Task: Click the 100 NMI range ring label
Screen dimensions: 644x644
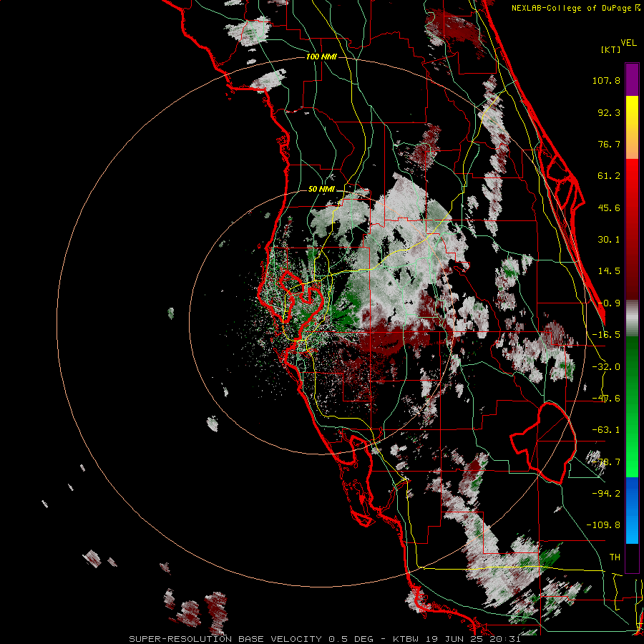Action: 321,57
